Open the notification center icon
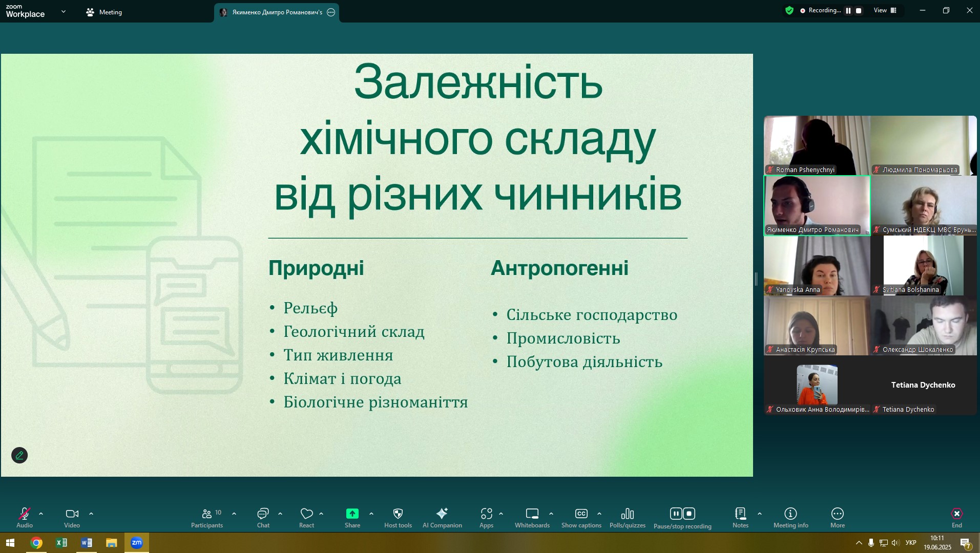Image resolution: width=980 pixels, height=553 pixels. tap(966, 543)
